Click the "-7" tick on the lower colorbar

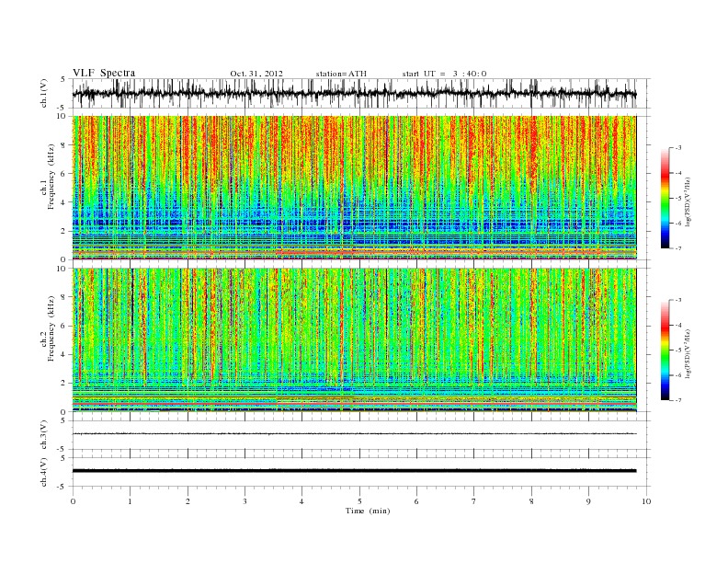677,400
